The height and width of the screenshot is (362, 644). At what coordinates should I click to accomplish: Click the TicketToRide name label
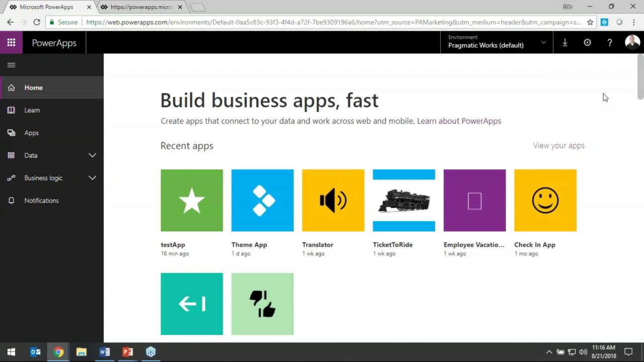392,245
